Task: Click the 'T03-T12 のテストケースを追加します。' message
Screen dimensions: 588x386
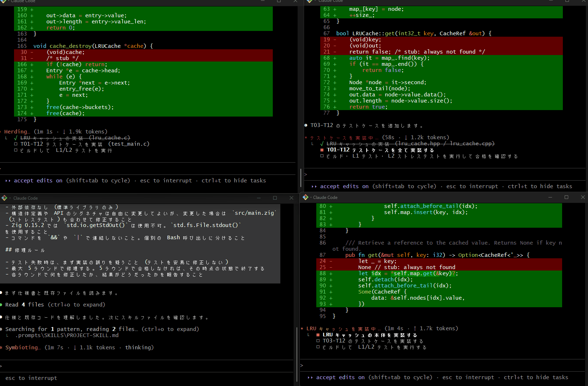Action: (367, 126)
